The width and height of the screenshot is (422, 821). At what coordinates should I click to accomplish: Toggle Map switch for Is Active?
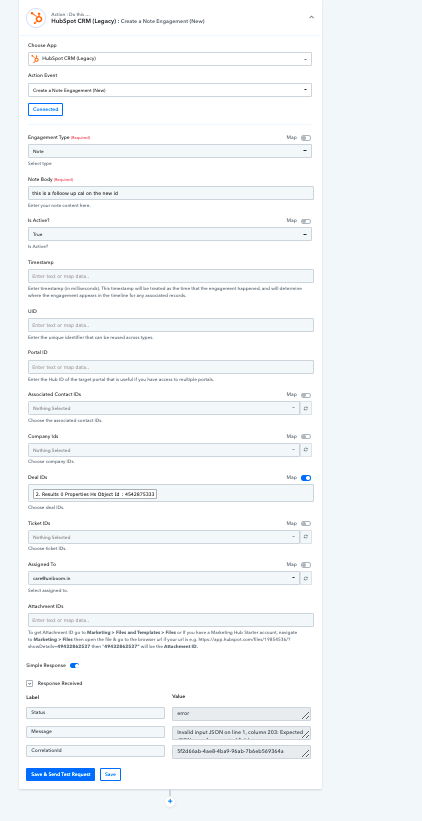(x=306, y=221)
